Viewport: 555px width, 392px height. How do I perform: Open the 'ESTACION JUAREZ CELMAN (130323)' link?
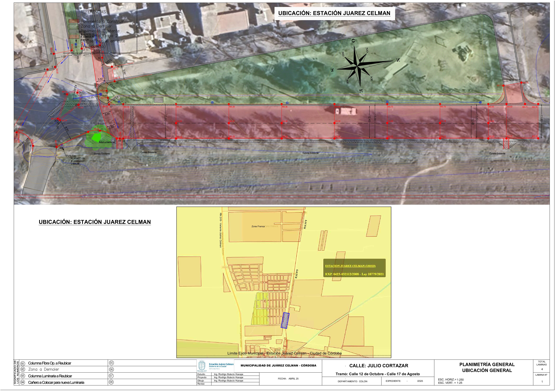pos(350,266)
